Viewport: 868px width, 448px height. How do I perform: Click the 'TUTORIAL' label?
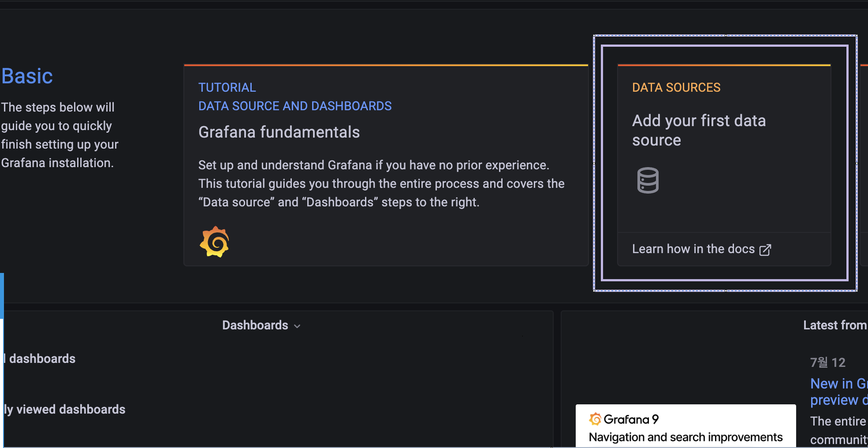coord(227,87)
